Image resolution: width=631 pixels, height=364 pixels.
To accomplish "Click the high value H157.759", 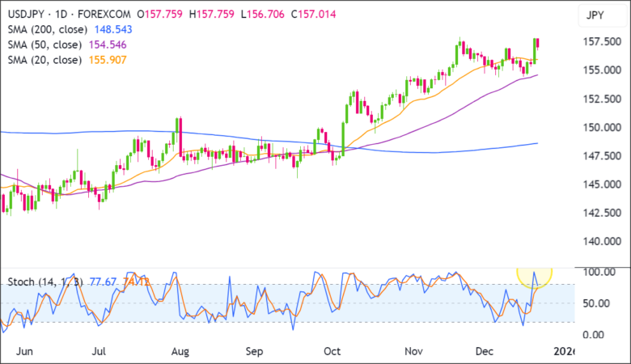I will click(x=212, y=15).
